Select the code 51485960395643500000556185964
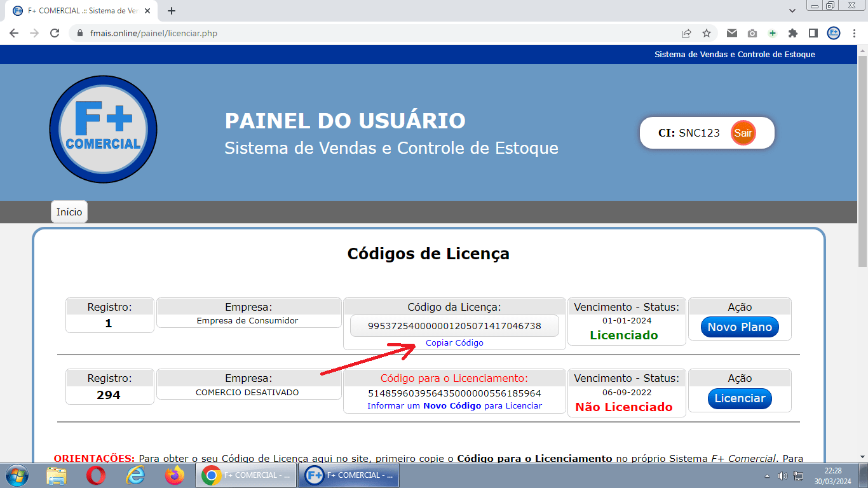 click(x=454, y=394)
